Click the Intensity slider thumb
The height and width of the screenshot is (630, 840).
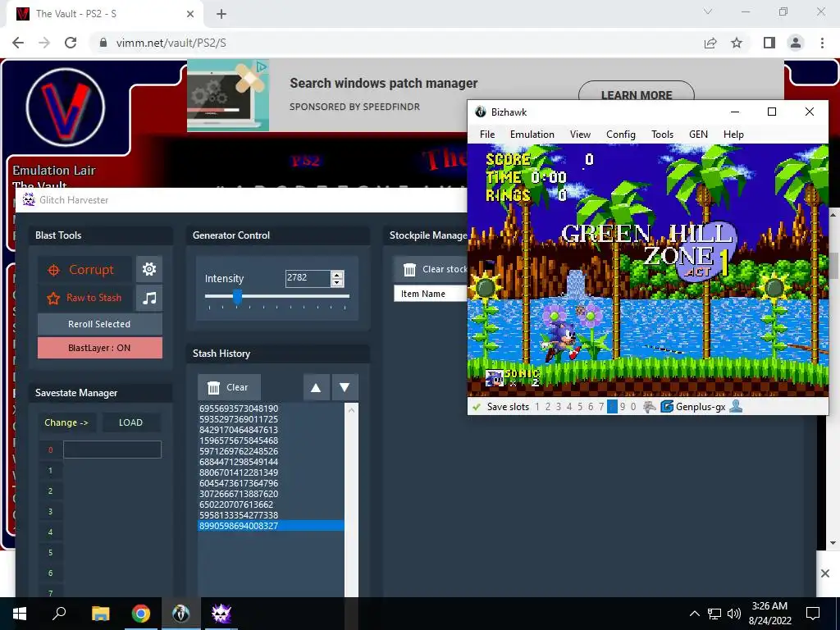(237, 296)
